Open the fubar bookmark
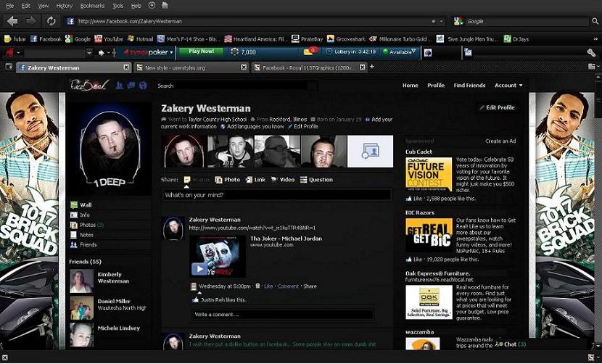This screenshot has width=602, height=364. tap(15, 38)
